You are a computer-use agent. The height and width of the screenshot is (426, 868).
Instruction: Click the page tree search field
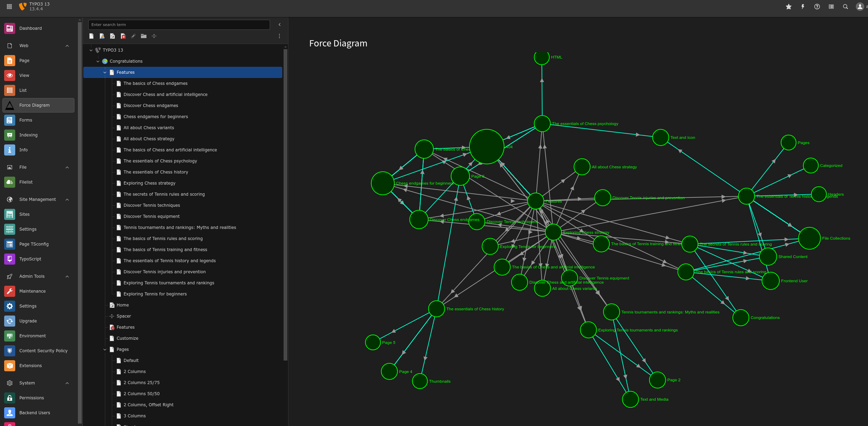179,25
